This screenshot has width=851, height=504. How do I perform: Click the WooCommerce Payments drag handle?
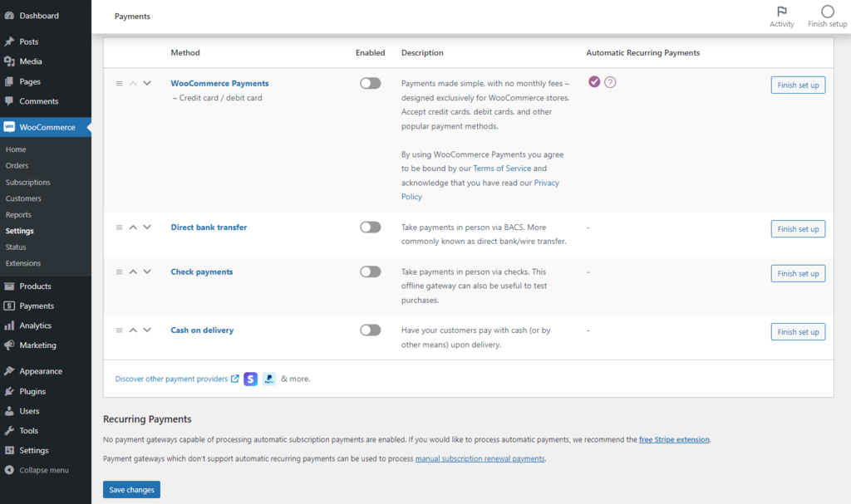(119, 84)
